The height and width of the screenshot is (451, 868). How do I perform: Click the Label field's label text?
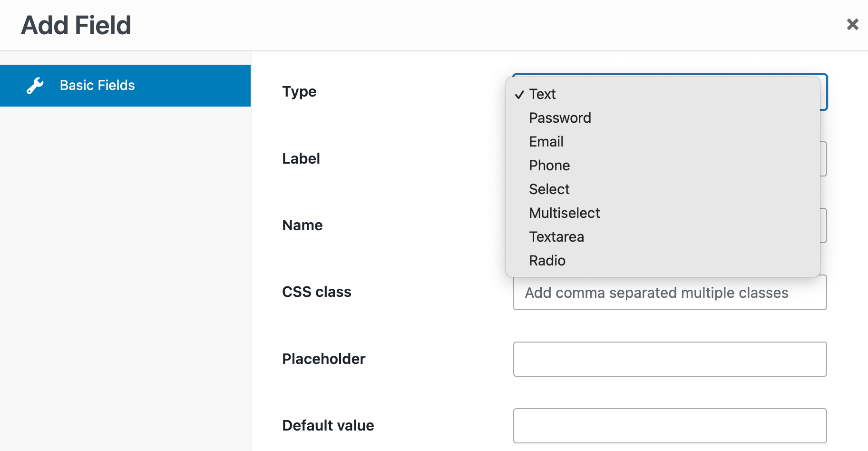point(301,158)
